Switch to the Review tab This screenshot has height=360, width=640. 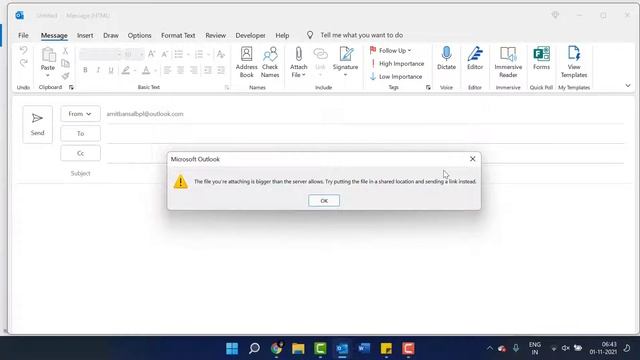point(216,36)
